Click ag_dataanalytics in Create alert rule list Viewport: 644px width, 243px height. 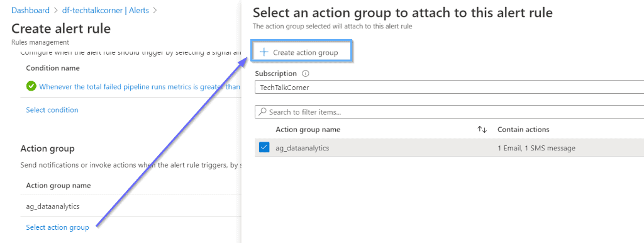point(53,206)
